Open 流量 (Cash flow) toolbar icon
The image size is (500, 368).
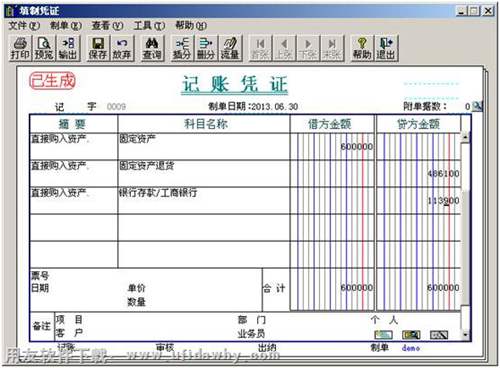230,48
